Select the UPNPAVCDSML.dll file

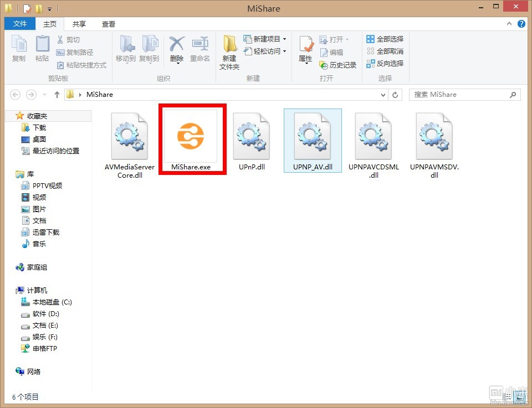click(374, 146)
